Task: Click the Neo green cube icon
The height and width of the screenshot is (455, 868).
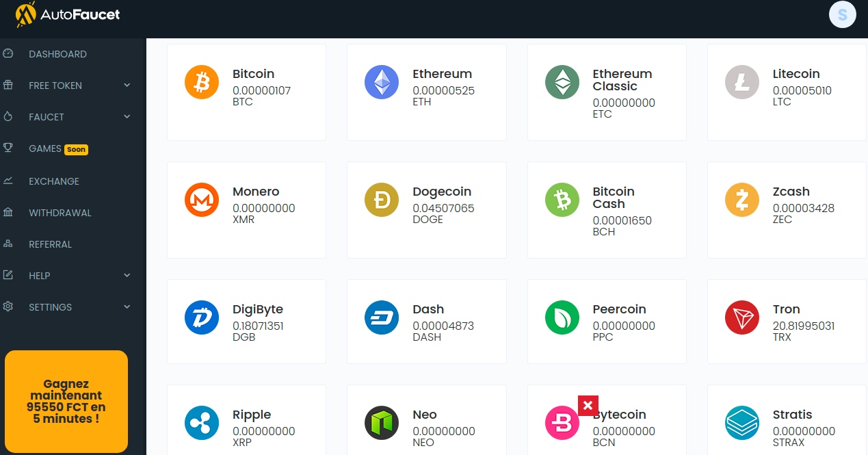Action: (x=382, y=424)
